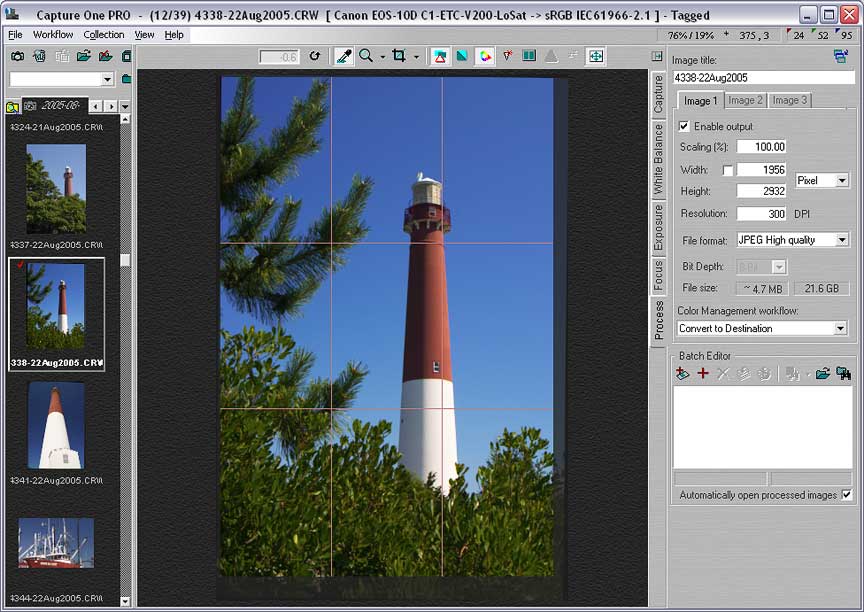This screenshot has height=612, width=864.
Task: Click the thumbnail list scroll down arrow
Action: [x=125, y=602]
